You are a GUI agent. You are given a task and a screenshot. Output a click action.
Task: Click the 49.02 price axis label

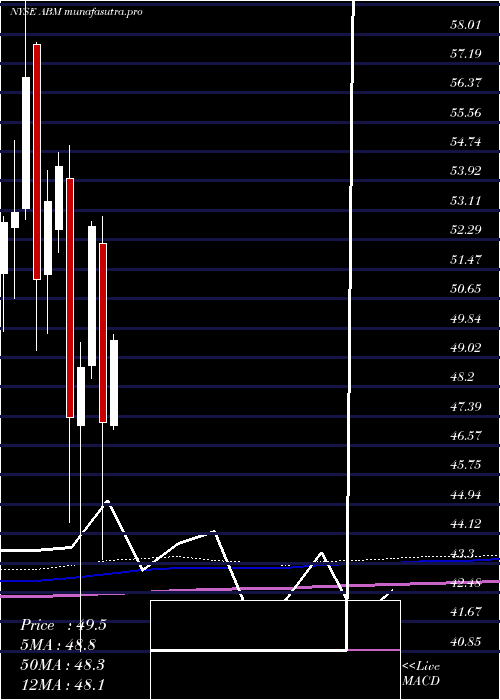click(465, 348)
